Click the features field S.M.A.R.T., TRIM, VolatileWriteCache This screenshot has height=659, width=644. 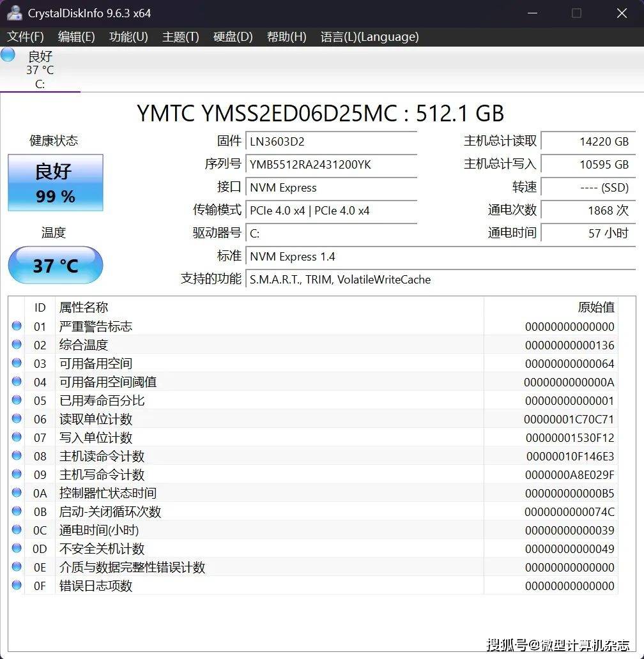point(441,279)
